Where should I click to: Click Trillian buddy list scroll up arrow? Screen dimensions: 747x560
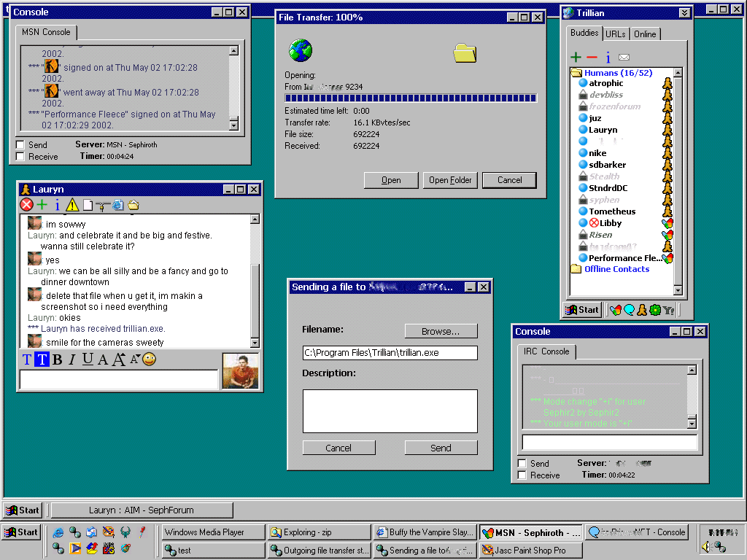[x=678, y=73]
